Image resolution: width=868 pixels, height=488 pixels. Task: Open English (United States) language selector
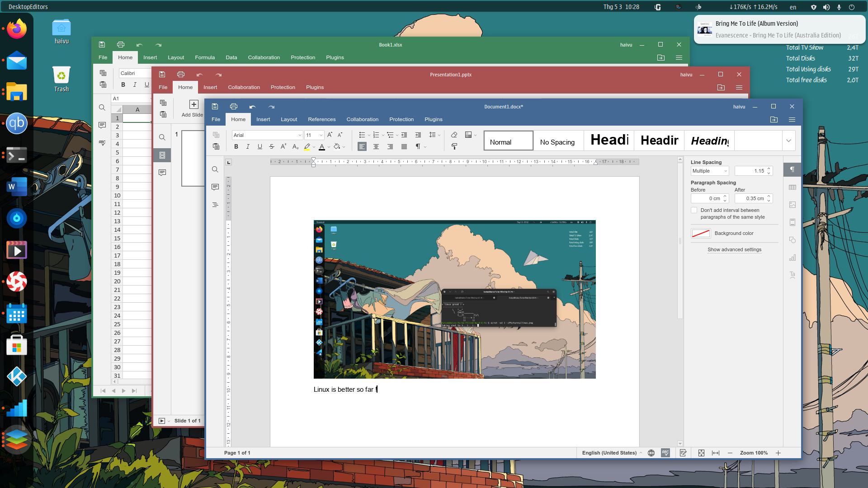(612, 453)
